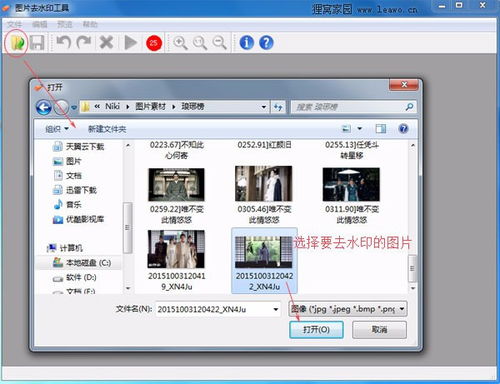The width and height of the screenshot is (500, 384).
Task: Select 软件 (D:) drive in sidebar
Action: [75, 277]
